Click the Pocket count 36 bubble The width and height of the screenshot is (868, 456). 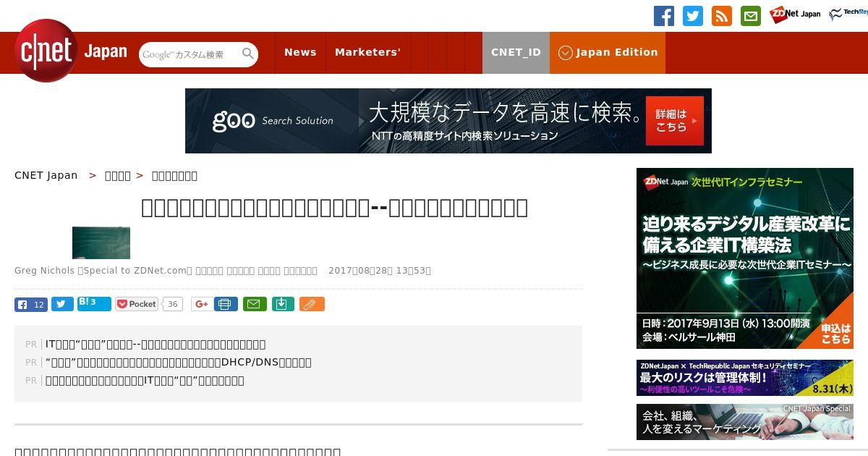[x=172, y=304]
